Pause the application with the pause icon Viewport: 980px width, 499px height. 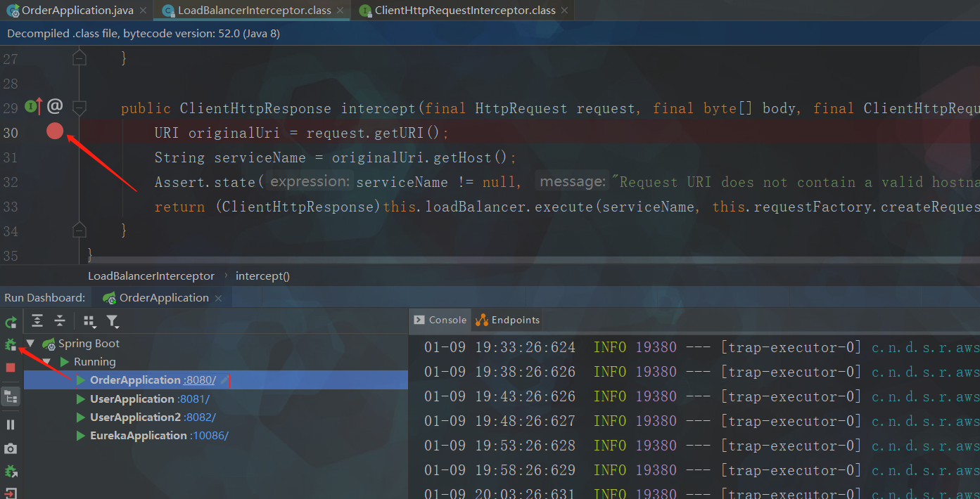click(x=11, y=425)
